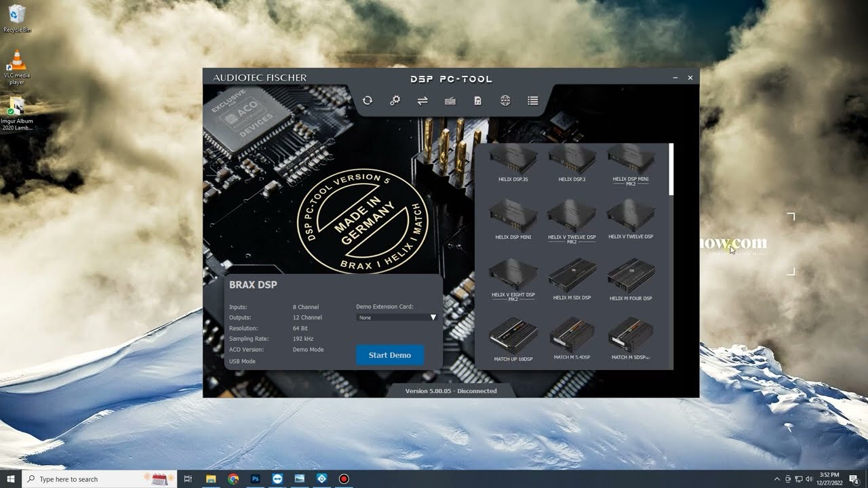Open the list menu icon in DSP toolbar
Viewport: 868px width, 488px height.
click(x=533, y=100)
